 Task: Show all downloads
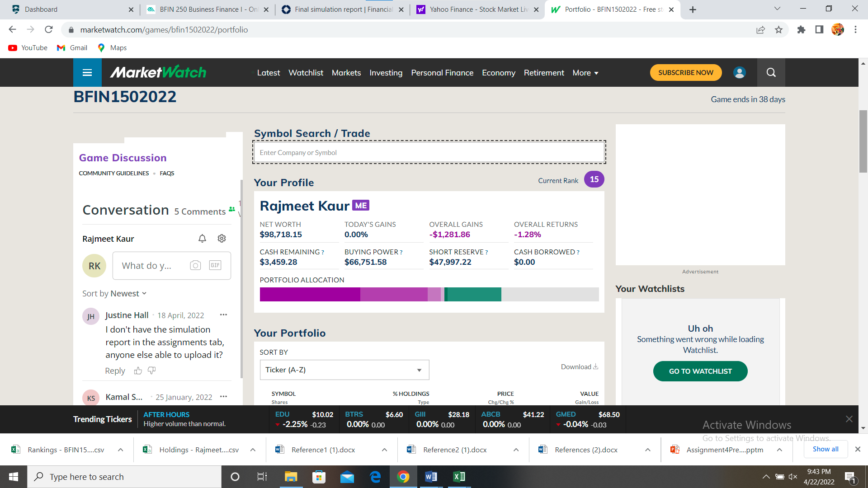pyautogui.click(x=826, y=449)
